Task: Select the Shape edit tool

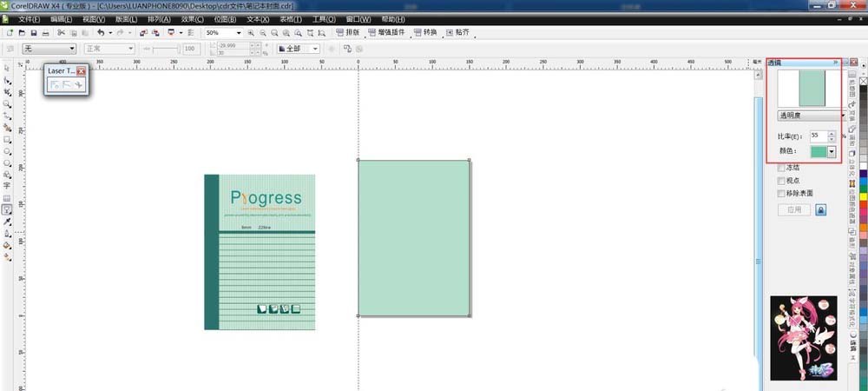Action: 7,80
